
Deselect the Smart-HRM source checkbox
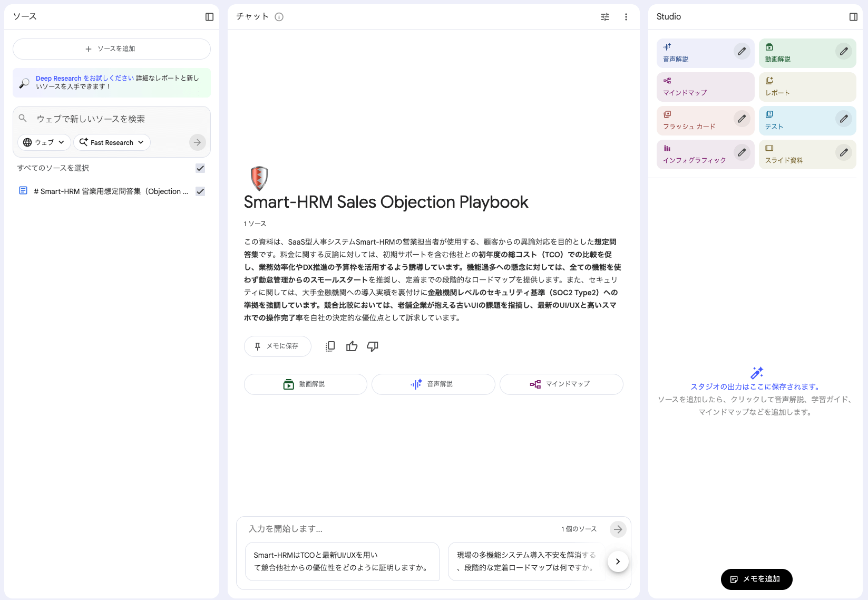click(200, 191)
